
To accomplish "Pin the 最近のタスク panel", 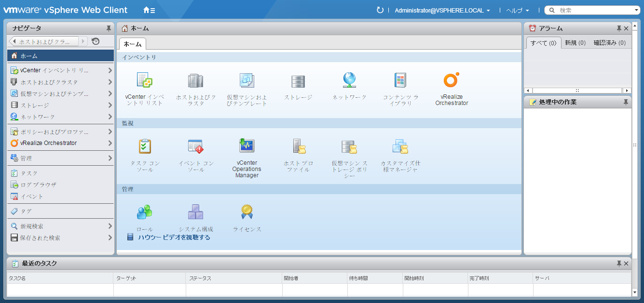I will pos(619,263).
